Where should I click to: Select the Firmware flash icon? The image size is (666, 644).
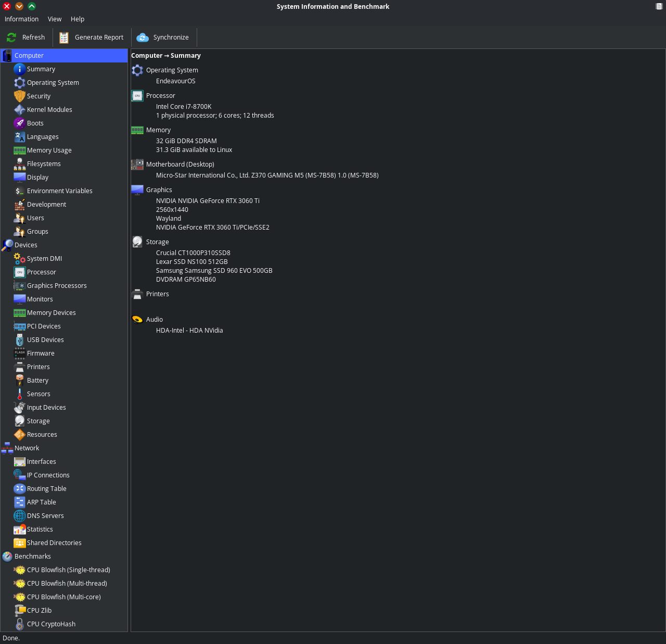20,353
